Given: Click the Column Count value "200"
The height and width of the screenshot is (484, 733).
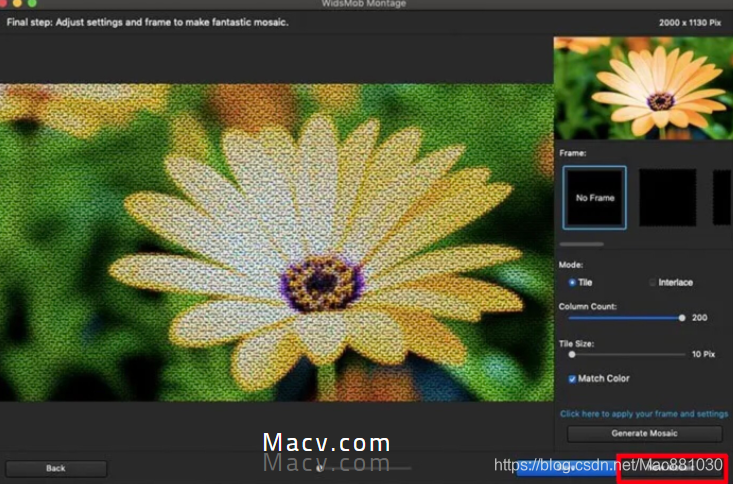Looking at the screenshot, I should [x=699, y=318].
